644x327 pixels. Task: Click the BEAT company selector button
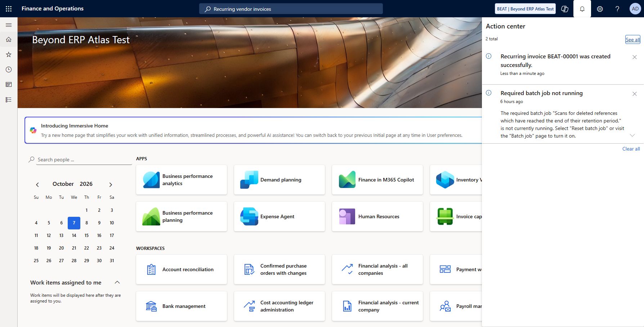525,9
